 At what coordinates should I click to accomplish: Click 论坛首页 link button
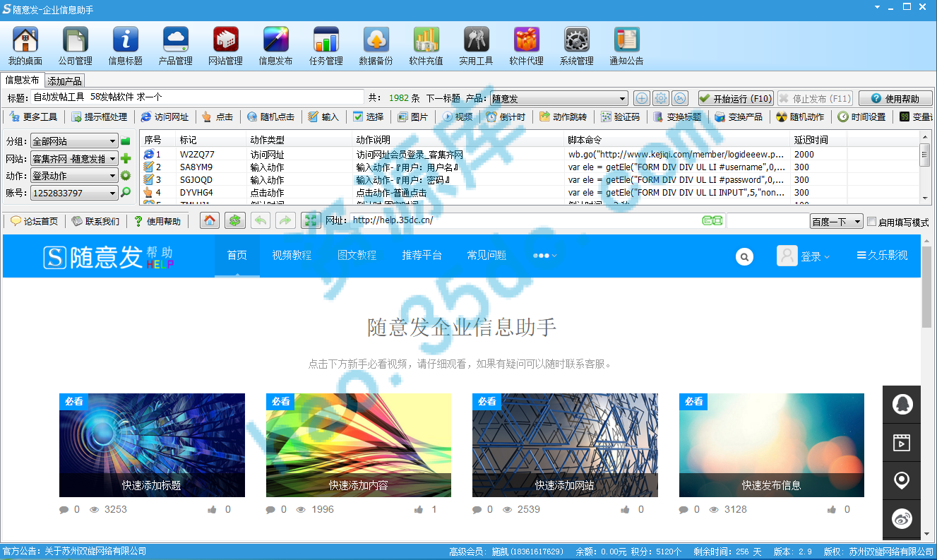(34, 221)
